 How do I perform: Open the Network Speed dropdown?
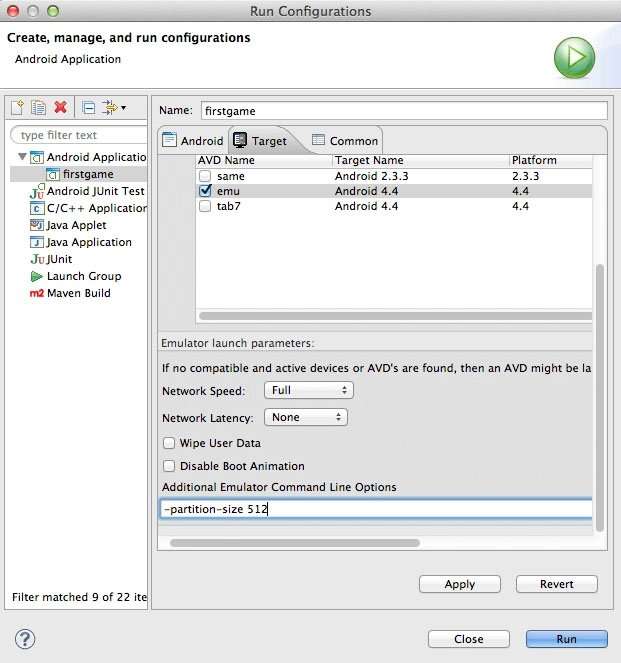309,391
